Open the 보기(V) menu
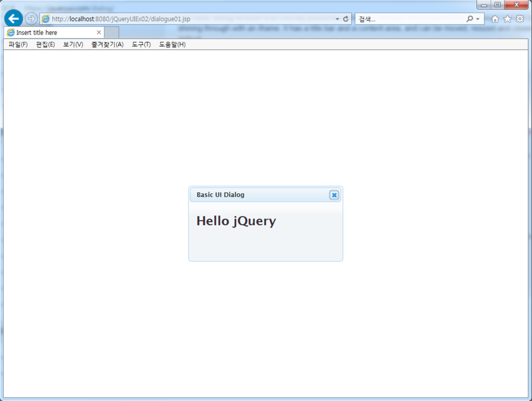The width and height of the screenshot is (532, 401). coord(73,45)
